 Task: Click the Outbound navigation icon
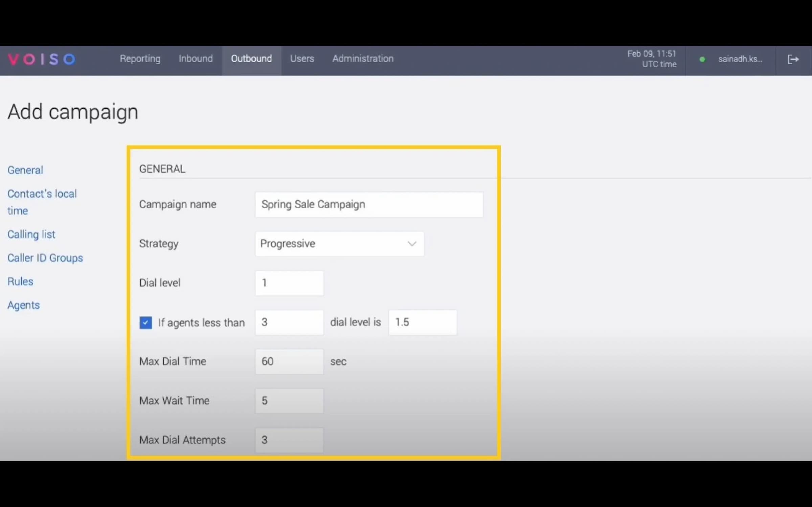[251, 58]
